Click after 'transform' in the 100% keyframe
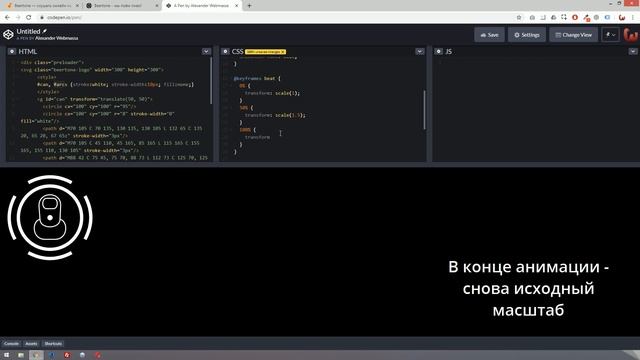 [270, 137]
